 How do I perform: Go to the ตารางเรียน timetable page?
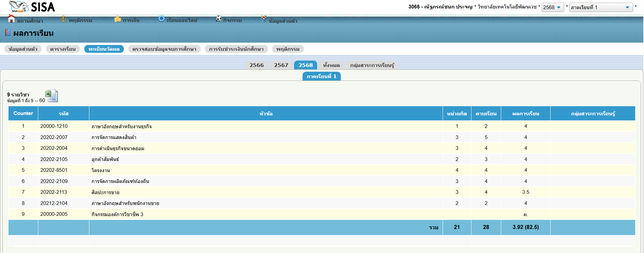(x=63, y=49)
